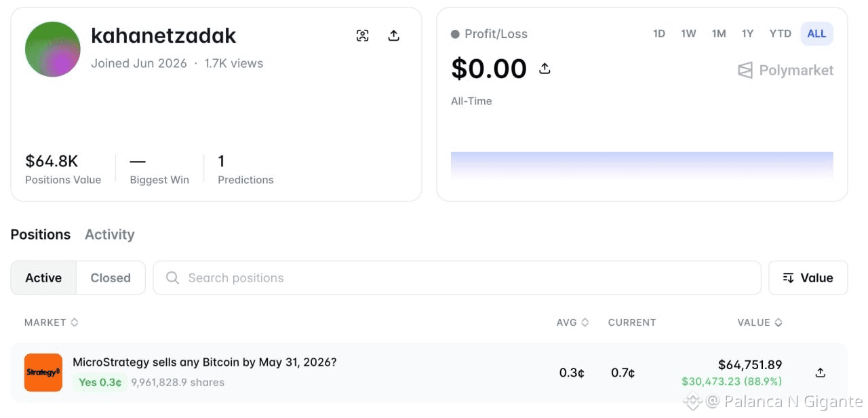Click the $64,751.89 value cell
Screen dimensions: 868x418
pyautogui.click(x=750, y=364)
